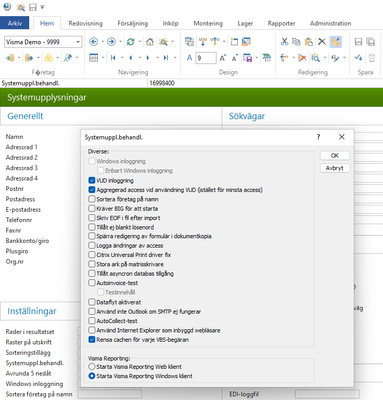Open the Visma Demo - 9999 company dropdown
The height and width of the screenshot is (400, 383).
[x=78, y=42]
